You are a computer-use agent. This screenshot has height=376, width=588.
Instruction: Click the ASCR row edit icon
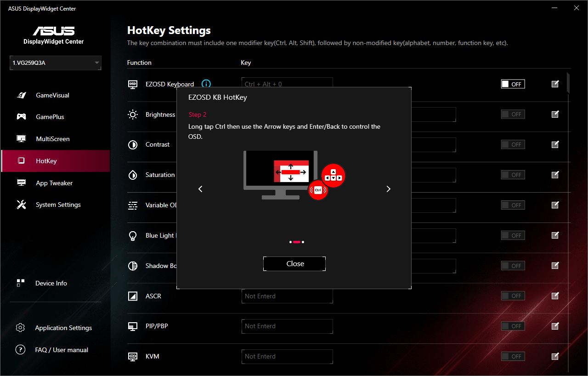coord(555,296)
